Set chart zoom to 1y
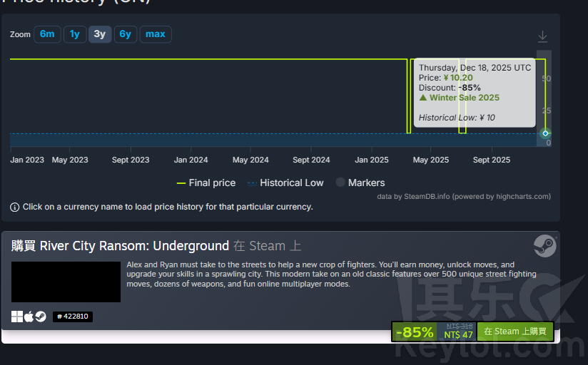588x365 pixels. (74, 34)
